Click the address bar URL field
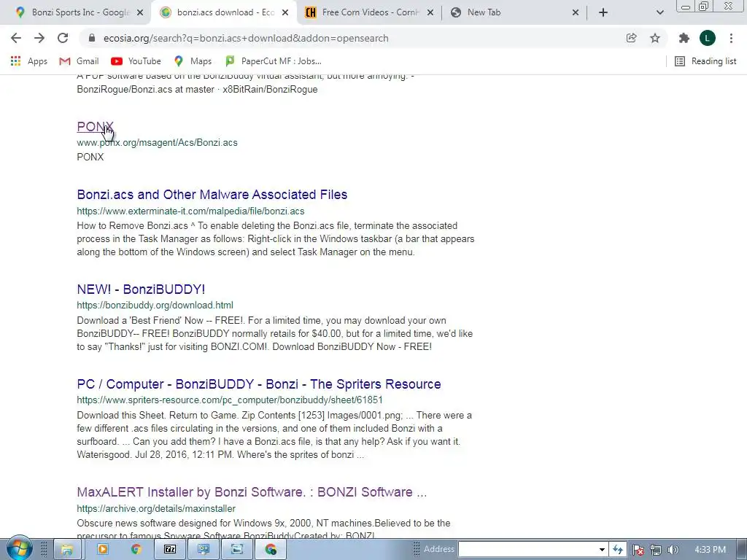The height and width of the screenshot is (560, 747). pyautogui.click(x=352, y=38)
